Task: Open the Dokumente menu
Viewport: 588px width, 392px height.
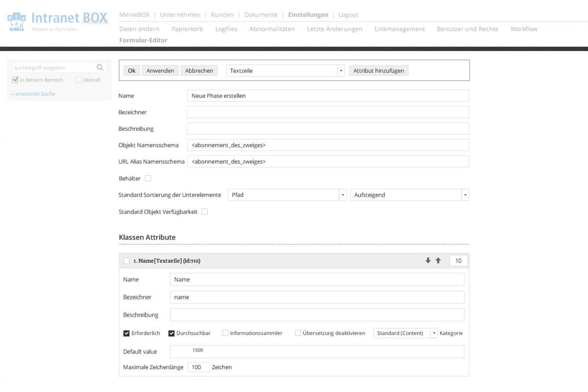Action: click(261, 15)
